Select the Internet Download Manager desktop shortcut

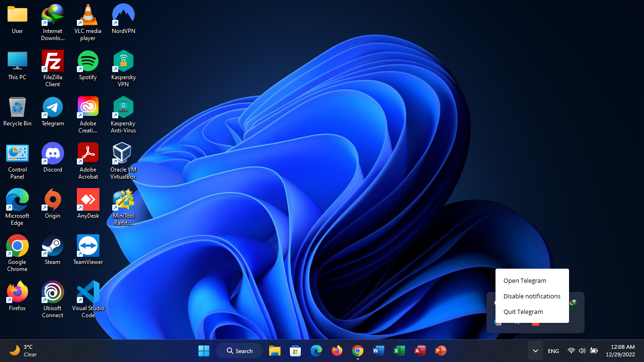click(x=53, y=23)
